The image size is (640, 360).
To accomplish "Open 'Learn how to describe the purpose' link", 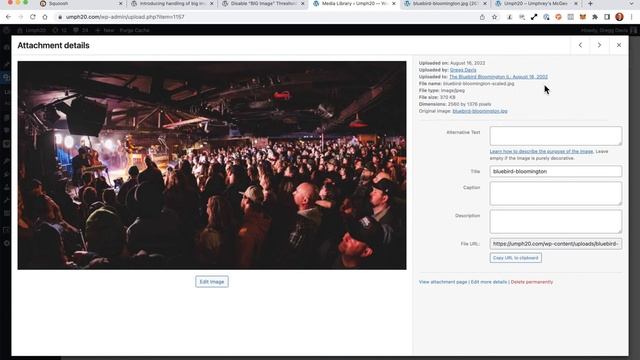I will click(x=541, y=151).
